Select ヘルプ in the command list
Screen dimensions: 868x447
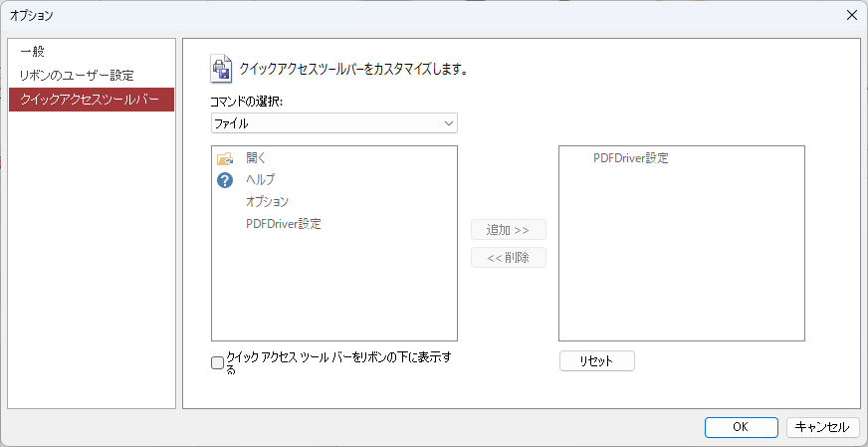[334, 180]
